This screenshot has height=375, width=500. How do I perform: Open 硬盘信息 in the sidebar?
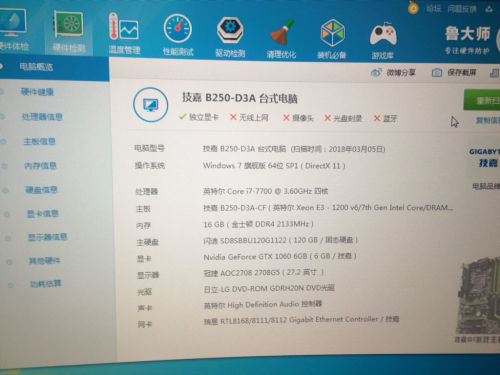[x=41, y=190]
